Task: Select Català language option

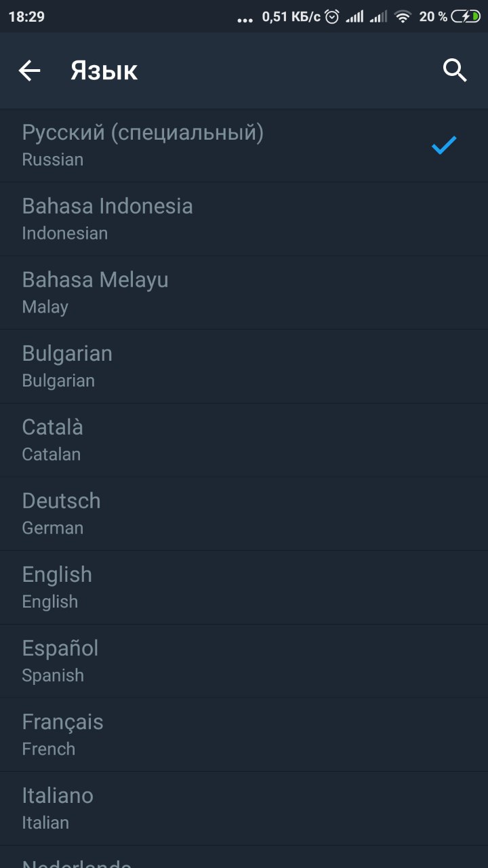Action: (x=244, y=440)
